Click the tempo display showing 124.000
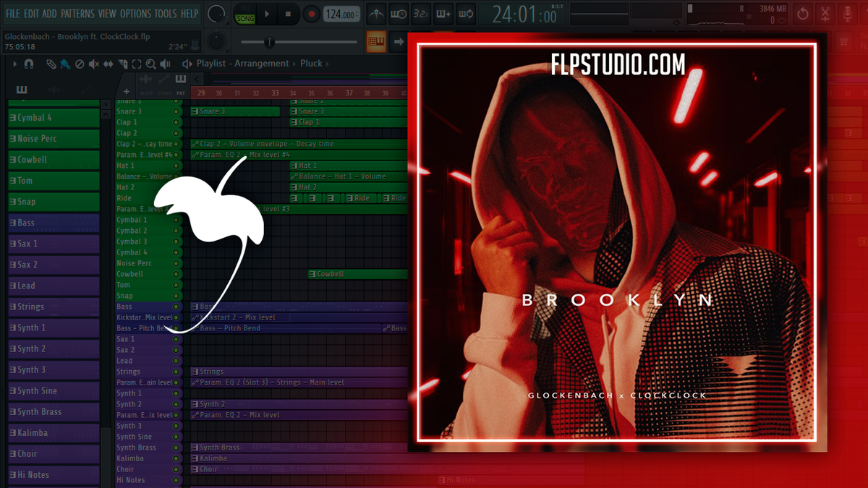Image resolution: width=868 pixels, height=488 pixels. [x=341, y=12]
